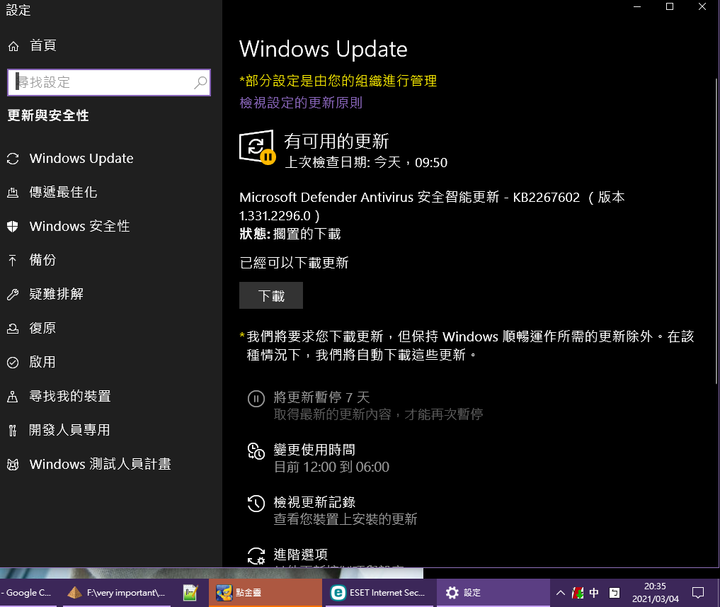Click the 設定 taskbar button
Image resolution: width=720 pixels, height=607 pixels.
tap(493, 593)
